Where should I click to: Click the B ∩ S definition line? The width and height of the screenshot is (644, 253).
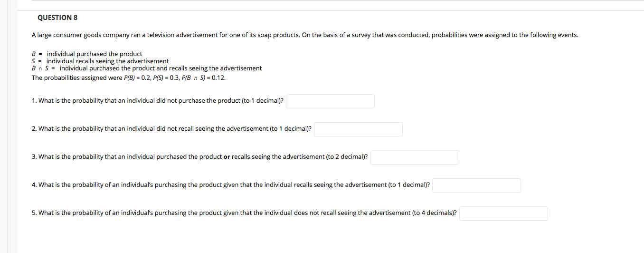pyautogui.click(x=147, y=68)
